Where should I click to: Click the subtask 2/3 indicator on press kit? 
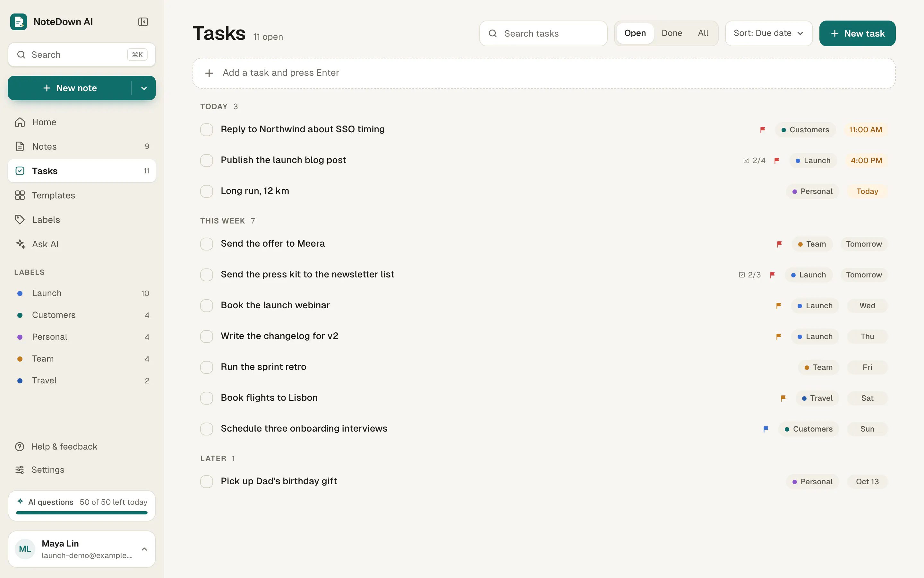(750, 275)
